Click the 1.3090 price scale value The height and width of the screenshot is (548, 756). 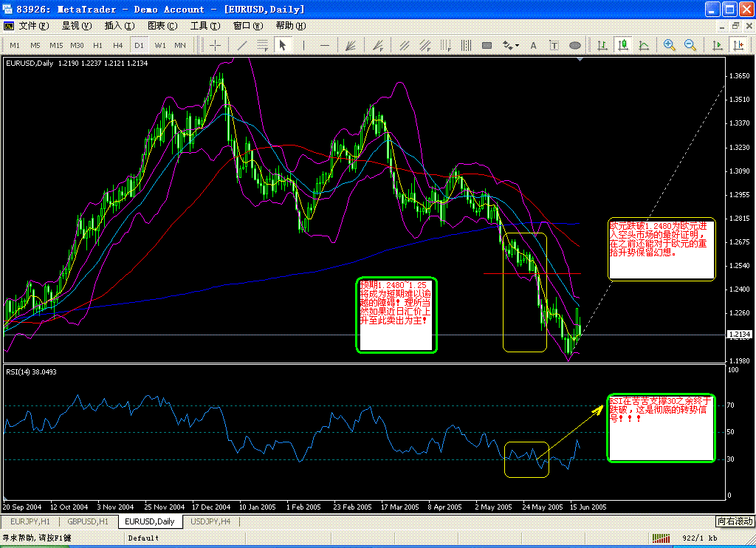(x=739, y=171)
